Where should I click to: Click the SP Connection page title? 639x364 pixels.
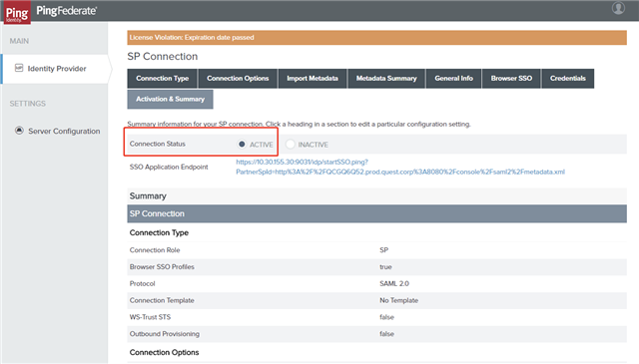pyautogui.click(x=162, y=57)
